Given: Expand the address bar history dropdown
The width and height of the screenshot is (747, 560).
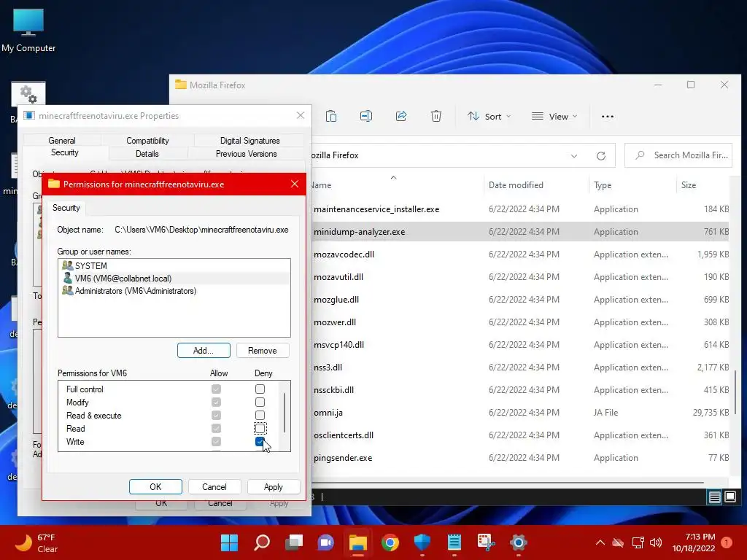Looking at the screenshot, I should (x=574, y=156).
